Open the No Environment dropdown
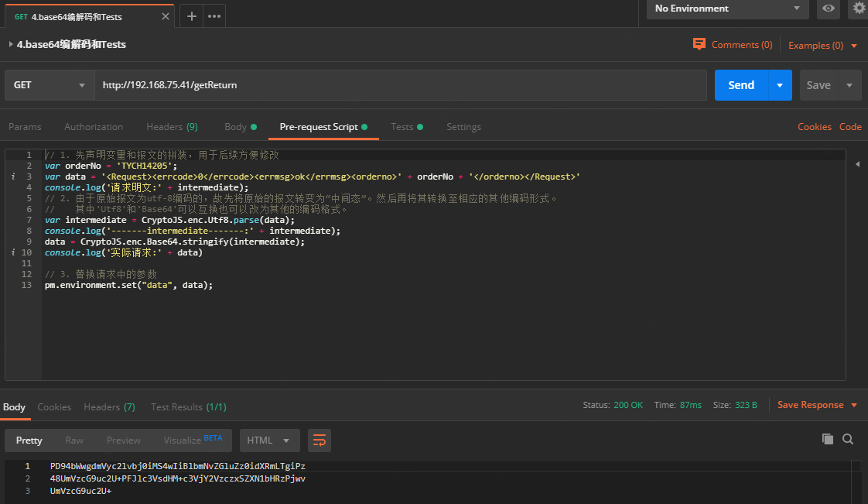 coord(723,9)
